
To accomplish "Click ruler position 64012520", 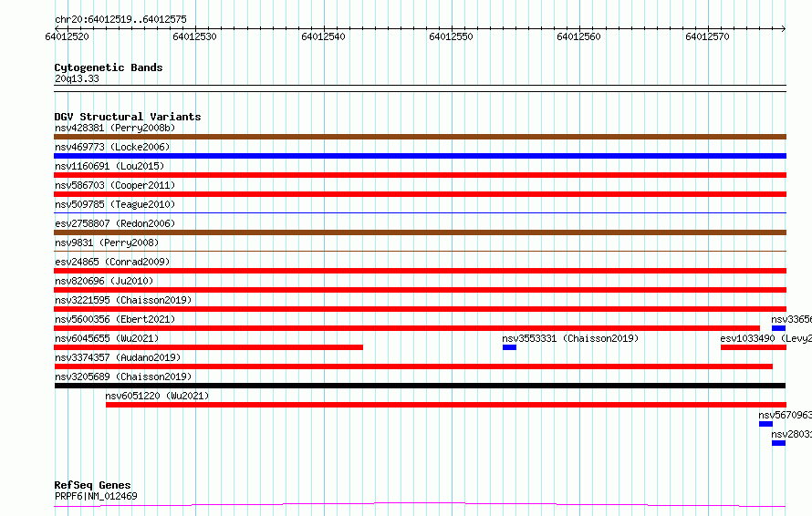I will pyautogui.click(x=67, y=36).
